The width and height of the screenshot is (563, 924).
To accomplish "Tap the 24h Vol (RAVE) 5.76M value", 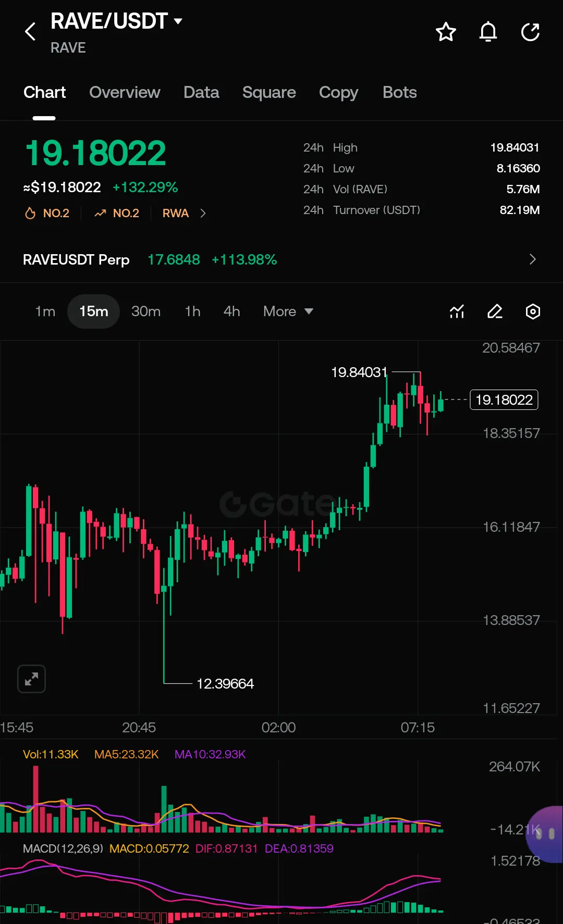I will click(523, 189).
